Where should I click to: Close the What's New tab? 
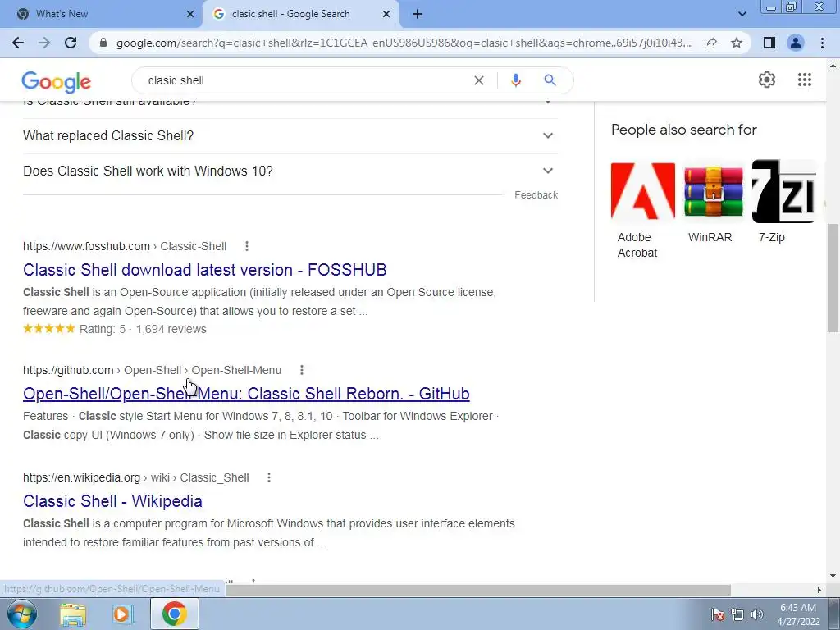[190, 14]
